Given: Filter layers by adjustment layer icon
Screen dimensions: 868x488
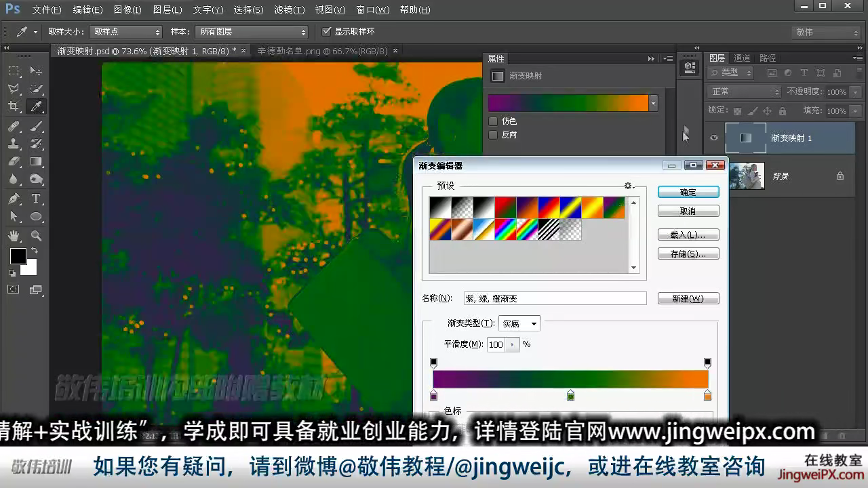Looking at the screenshot, I should (788, 73).
